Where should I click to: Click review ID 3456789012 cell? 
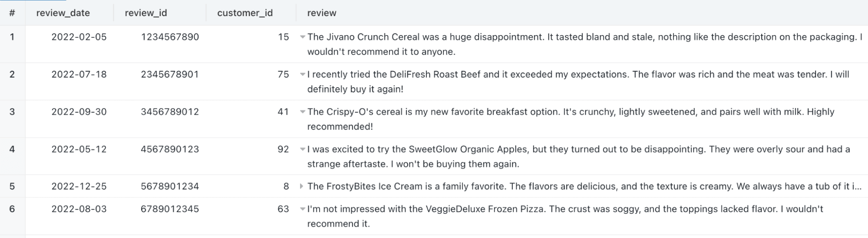pyautogui.click(x=170, y=112)
